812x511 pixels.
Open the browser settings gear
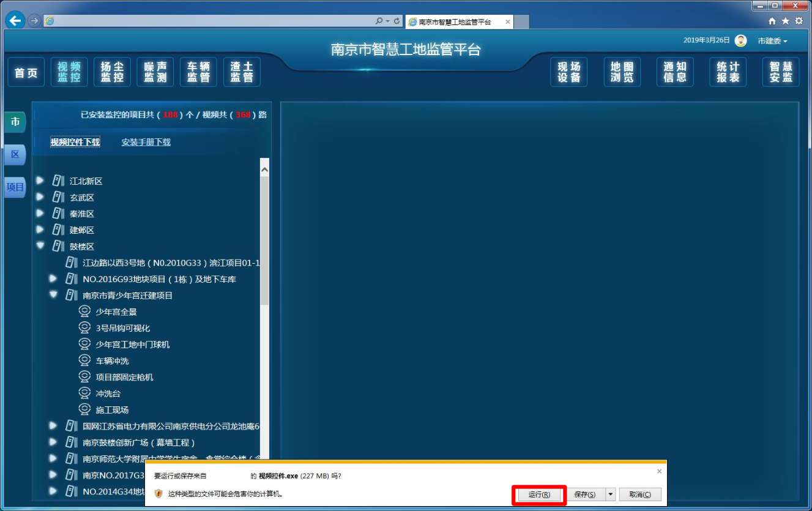(799, 21)
